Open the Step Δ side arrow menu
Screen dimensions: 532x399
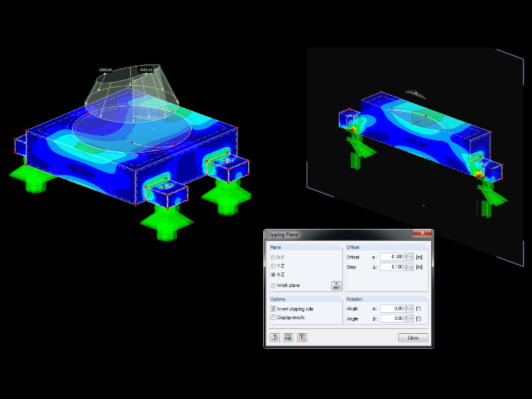tap(411, 267)
